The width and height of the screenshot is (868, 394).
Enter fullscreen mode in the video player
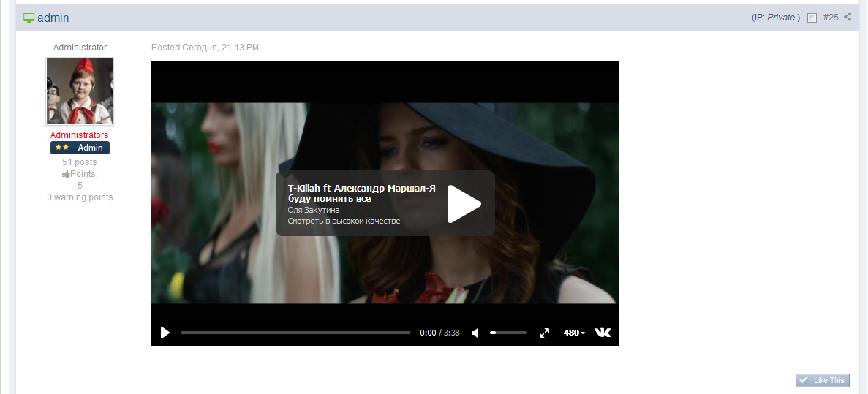click(544, 333)
